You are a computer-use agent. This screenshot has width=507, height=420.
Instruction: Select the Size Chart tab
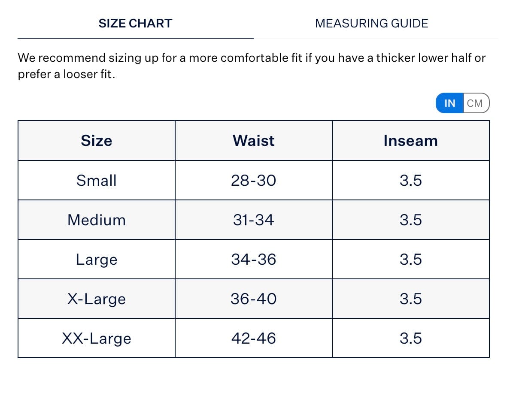coord(135,23)
